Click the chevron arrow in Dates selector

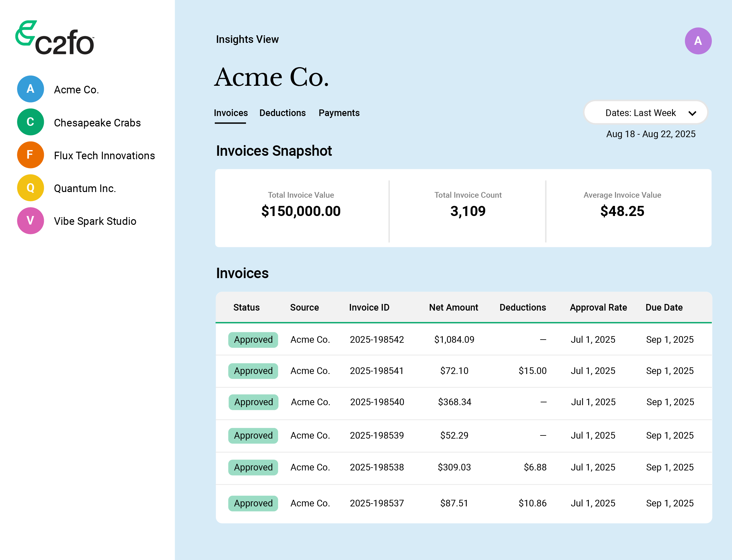pyautogui.click(x=692, y=113)
